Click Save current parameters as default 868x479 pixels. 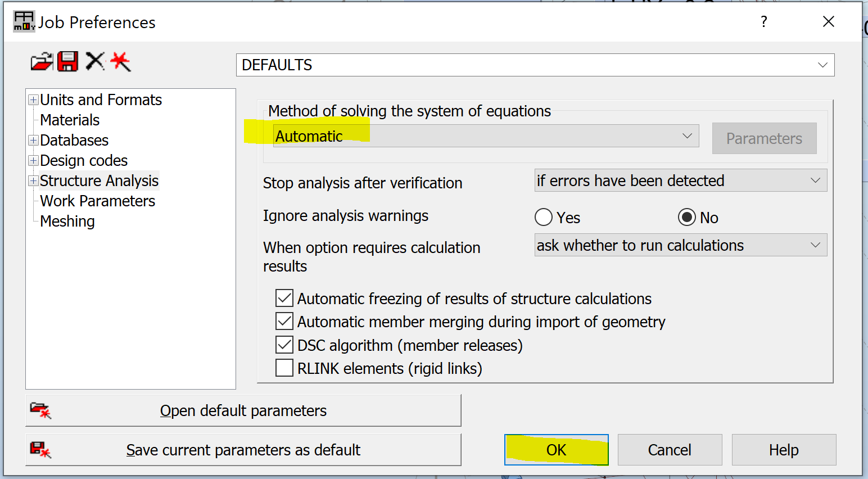243,450
